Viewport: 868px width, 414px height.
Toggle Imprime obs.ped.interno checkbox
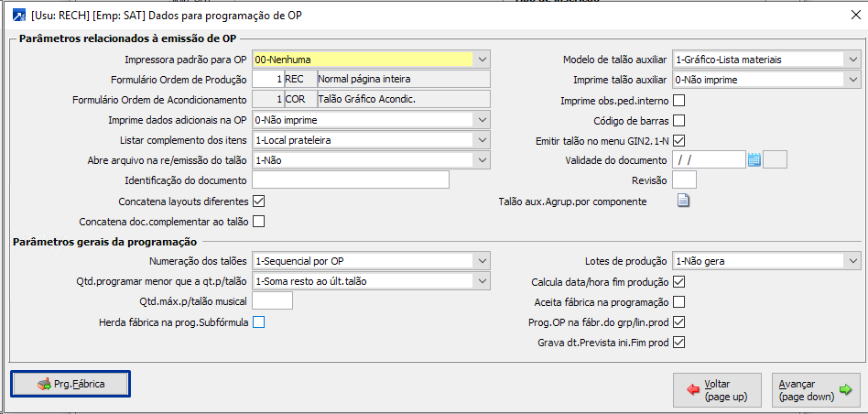click(679, 100)
